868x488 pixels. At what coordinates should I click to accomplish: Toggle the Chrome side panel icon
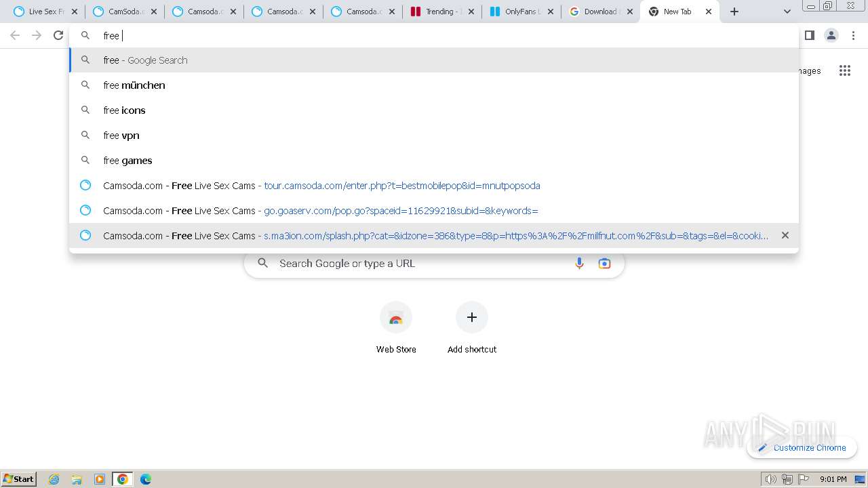809,35
